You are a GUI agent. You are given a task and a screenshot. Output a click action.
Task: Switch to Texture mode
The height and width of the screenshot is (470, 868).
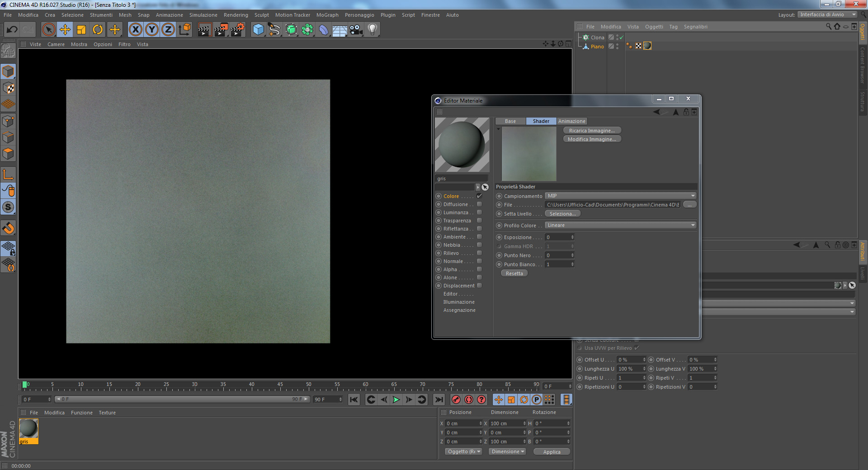(8, 88)
